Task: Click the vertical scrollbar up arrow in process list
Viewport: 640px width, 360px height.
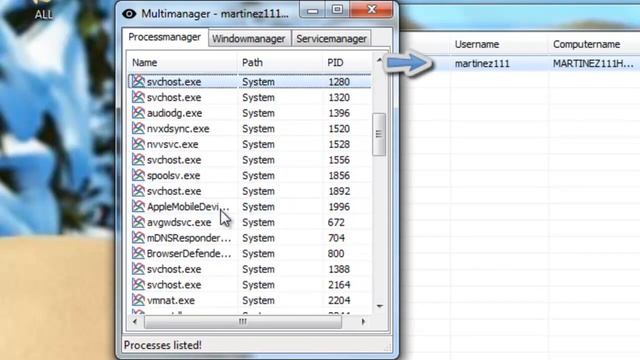Action: click(379, 60)
